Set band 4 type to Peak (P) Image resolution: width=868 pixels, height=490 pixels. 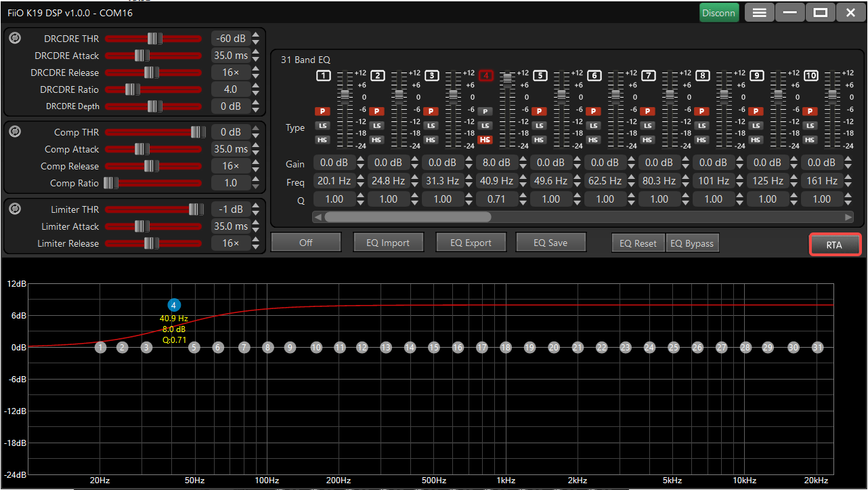(x=485, y=111)
